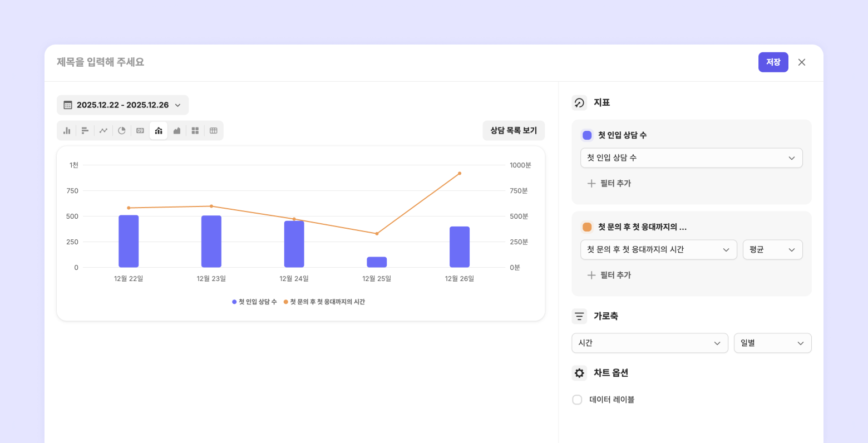Choose the pie chart type
This screenshot has height=443, width=868.
(122, 131)
